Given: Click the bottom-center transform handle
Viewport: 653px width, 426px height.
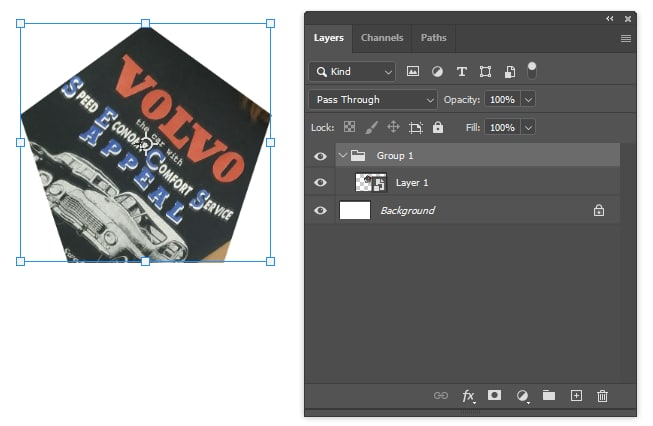Looking at the screenshot, I should tap(145, 262).
